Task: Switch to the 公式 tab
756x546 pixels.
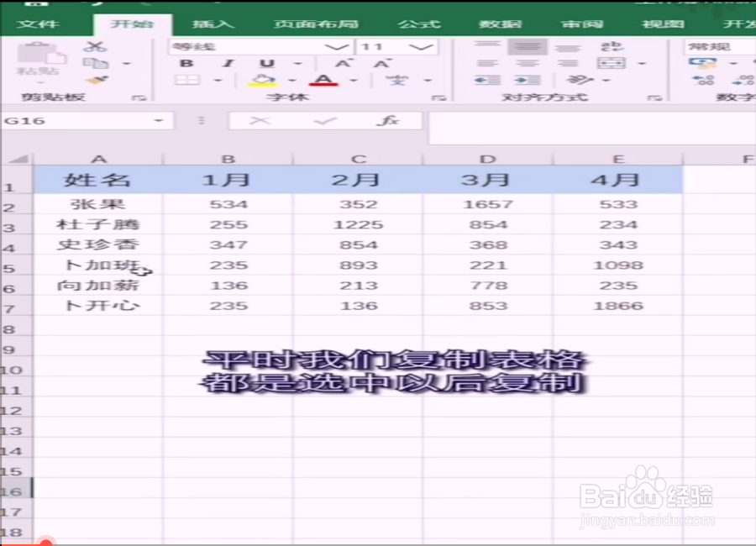Action: click(x=419, y=24)
